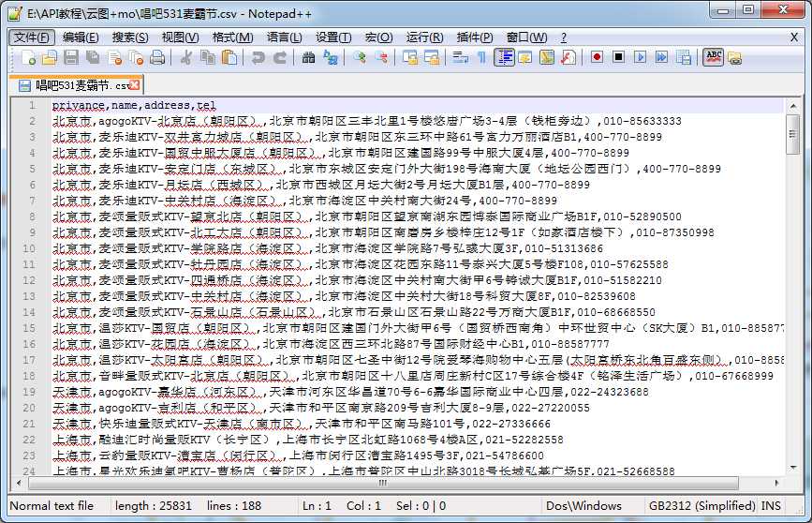
Task: Click the Close All documents toolbar icon
Action: [x=136, y=57]
